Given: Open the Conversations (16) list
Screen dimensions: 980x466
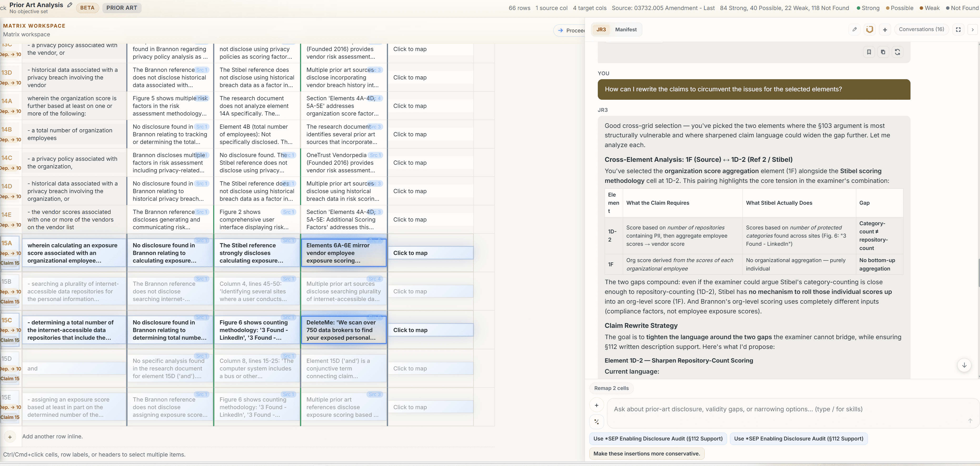Looking at the screenshot, I should tap(921, 29).
